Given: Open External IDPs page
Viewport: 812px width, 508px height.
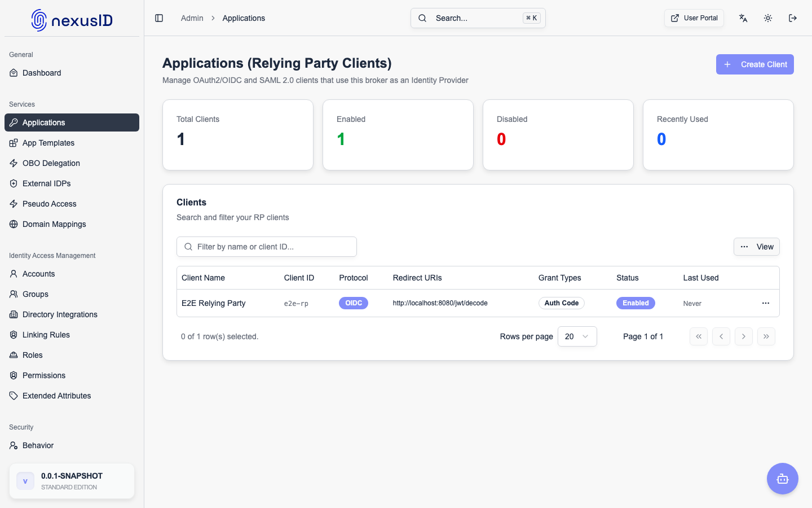Looking at the screenshot, I should [x=72, y=183].
